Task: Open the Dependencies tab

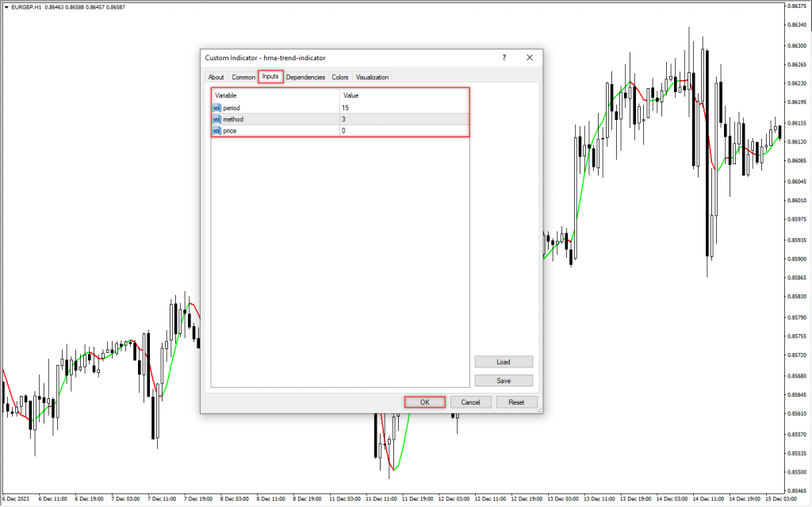Action: tap(305, 77)
